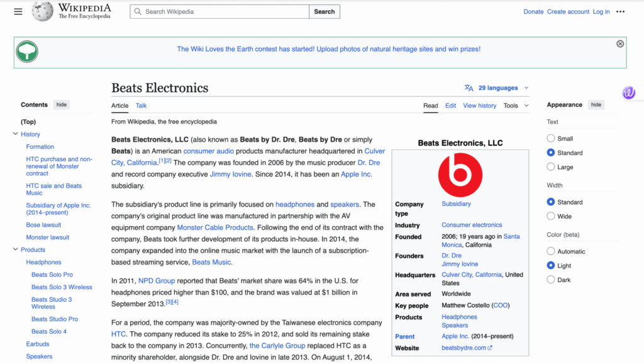
Task: Open COO link in infobox
Action: [500, 305]
